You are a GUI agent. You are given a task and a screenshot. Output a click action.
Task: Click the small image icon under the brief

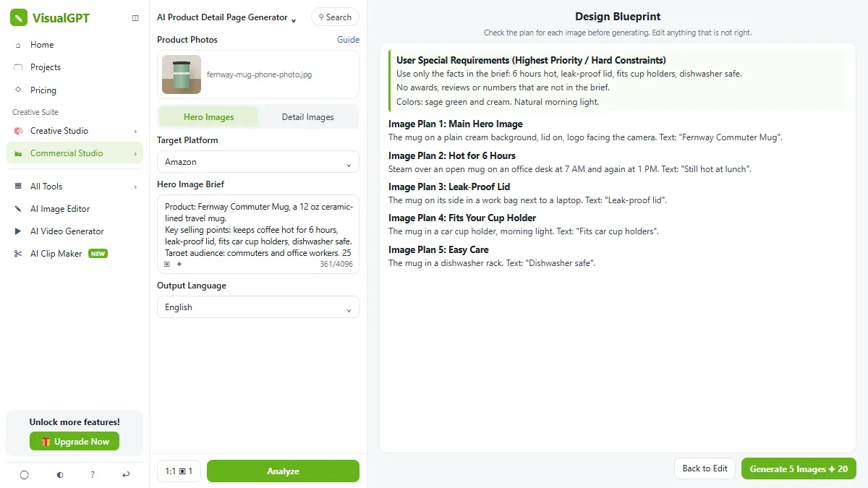point(167,264)
